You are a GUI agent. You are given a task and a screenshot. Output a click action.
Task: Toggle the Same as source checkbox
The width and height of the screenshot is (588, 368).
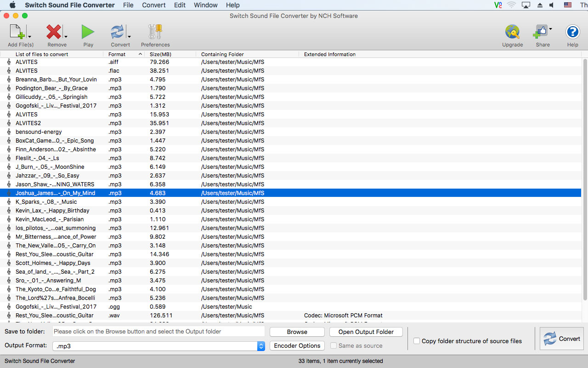click(x=334, y=345)
